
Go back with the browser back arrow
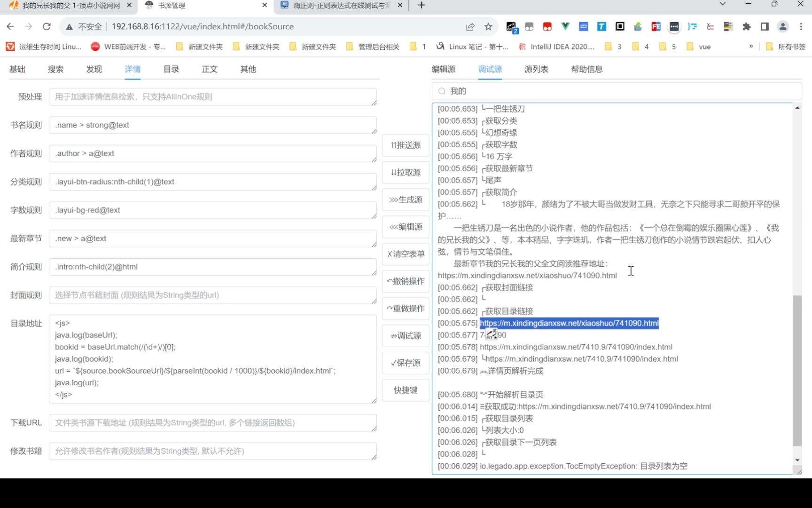[x=10, y=27]
